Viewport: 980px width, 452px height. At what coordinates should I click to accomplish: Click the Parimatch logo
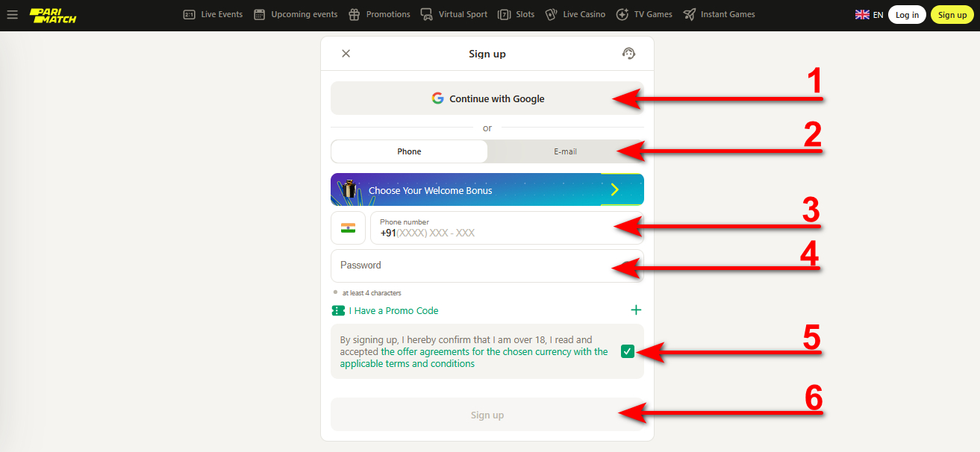[53, 15]
